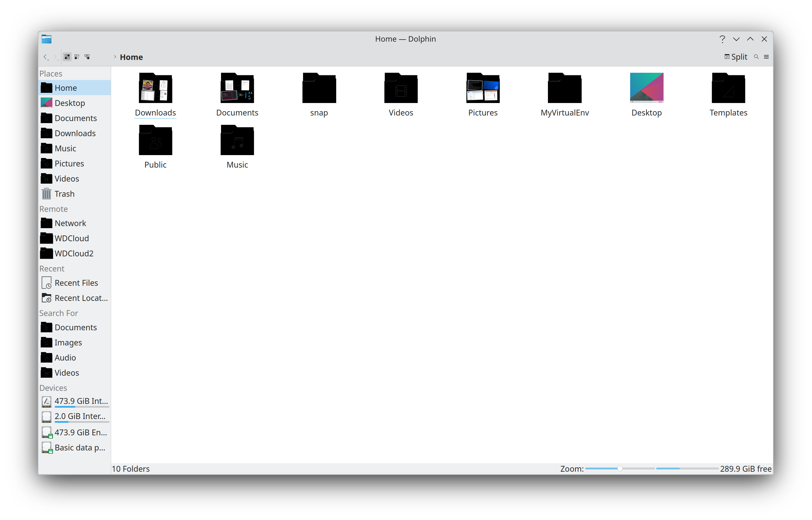Switch to Details view mode
This screenshot has height=520, width=812.
[87, 57]
